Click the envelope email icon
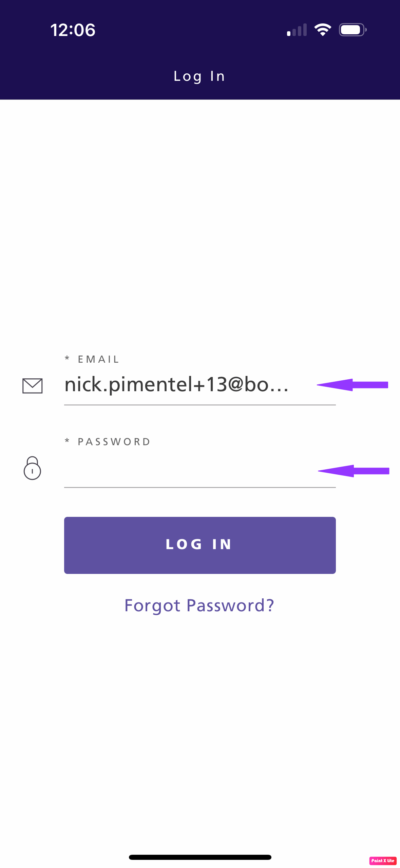Screen dimensions: 400x868 [x=32, y=386]
